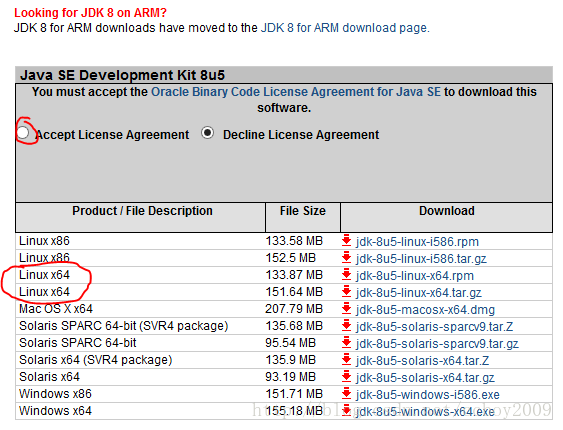
Task: Click the 95.54 MB file size cell
Action: click(x=290, y=343)
